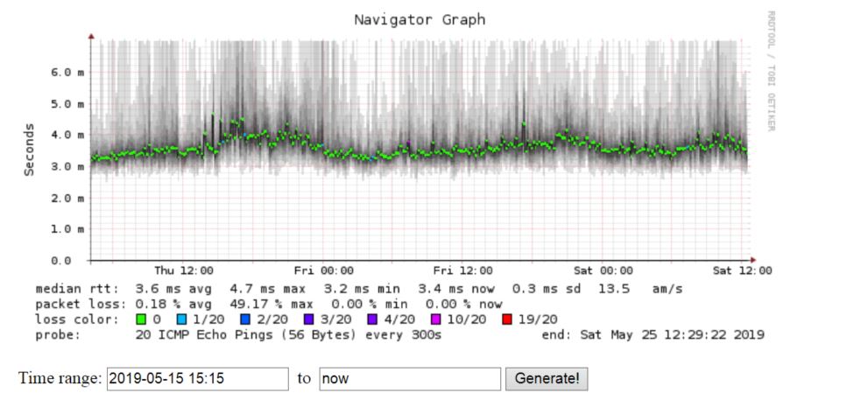
Task: Click the '49.17 % max' packet loss value
Action: pyautogui.click(x=272, y=305)
